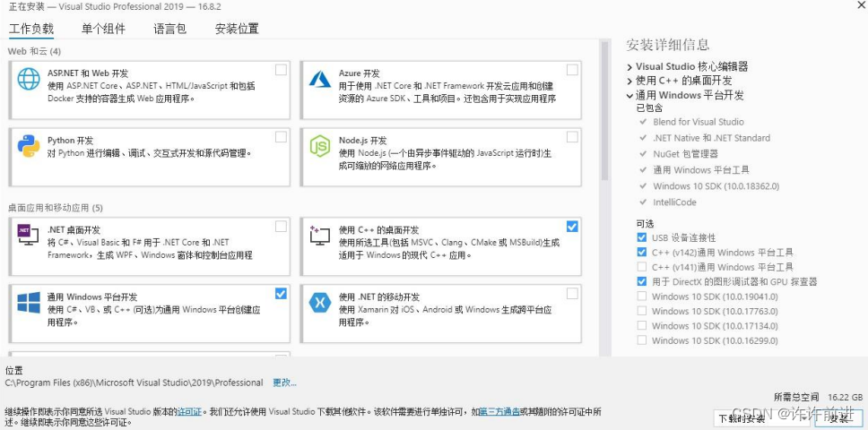This screenshot has width=868, height=430.
Task: Click the install path C:\Program Files (x86) text
Action: [134, 383]
